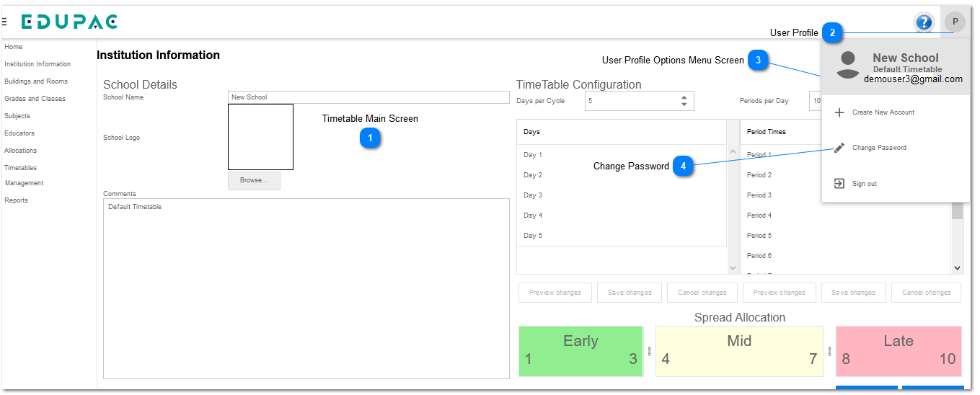The image size is (980, 395).
Task: Click the EDUPAC logo
Action: pyautogui.click(x=69, y=22)
